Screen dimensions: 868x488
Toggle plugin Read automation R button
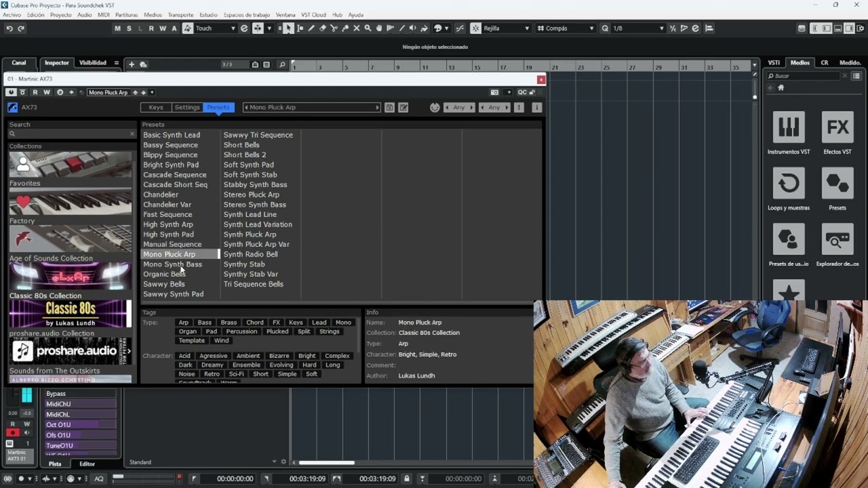pos(35,92)
